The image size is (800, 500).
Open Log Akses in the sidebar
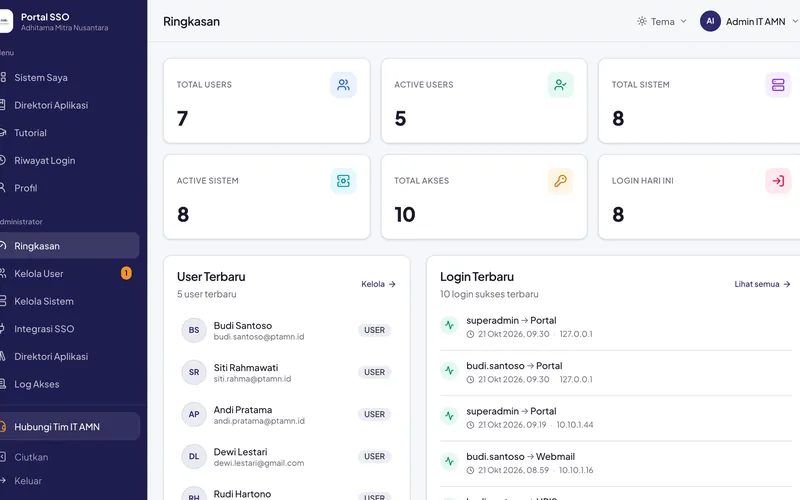[69, 384]
